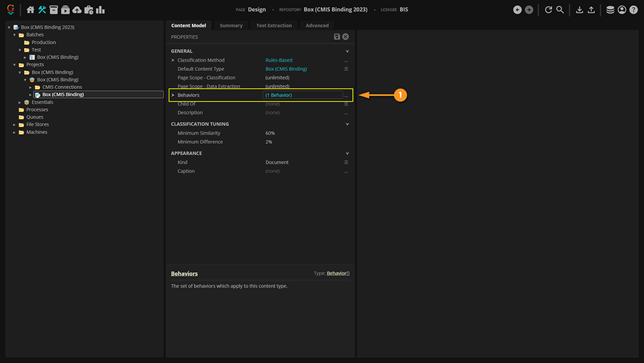The height and width of the screenshot is (363, 644).
Task: Open Default Content Type dropdown list
Action: (346, 69)
